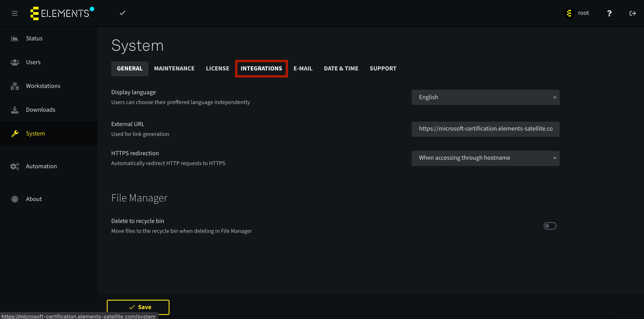
Task: Open Automation gears icon
Action: coord(15,166)
